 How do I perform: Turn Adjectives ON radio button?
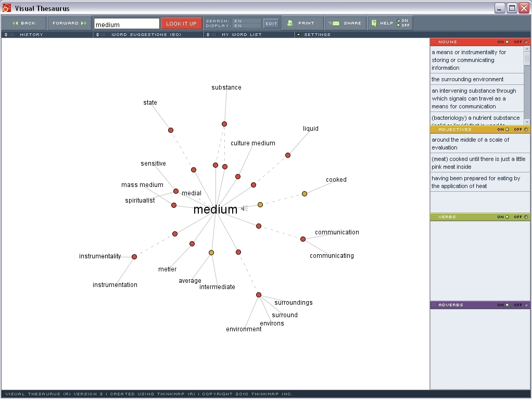pos(507,129)
